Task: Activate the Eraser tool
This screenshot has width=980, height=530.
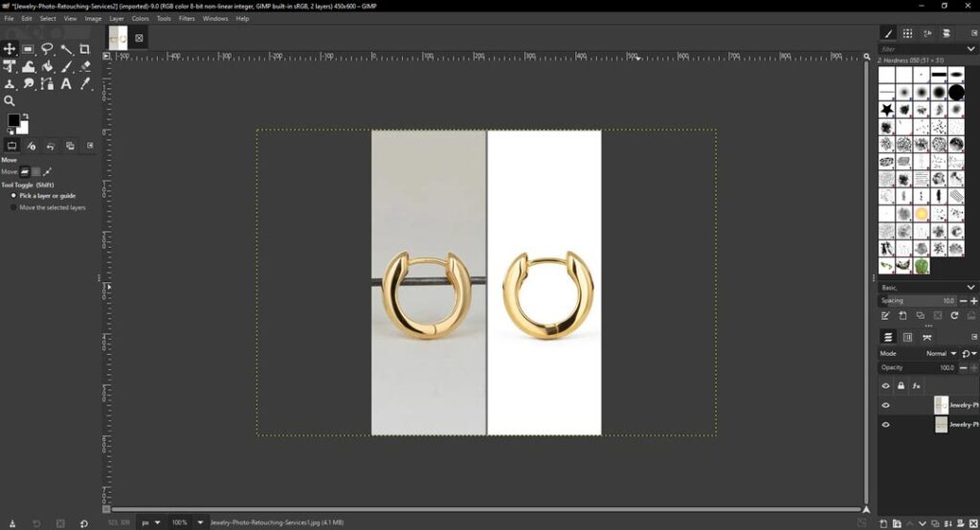Action: [85, 67]
